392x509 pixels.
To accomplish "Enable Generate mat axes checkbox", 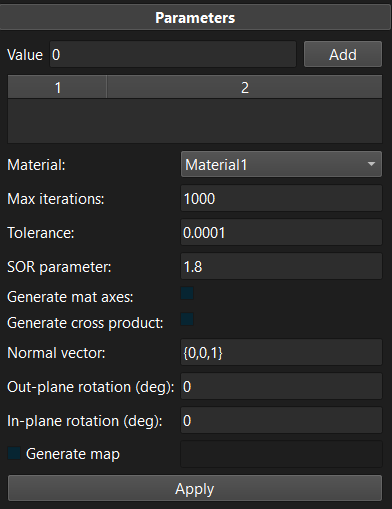I will click(187, 294).
